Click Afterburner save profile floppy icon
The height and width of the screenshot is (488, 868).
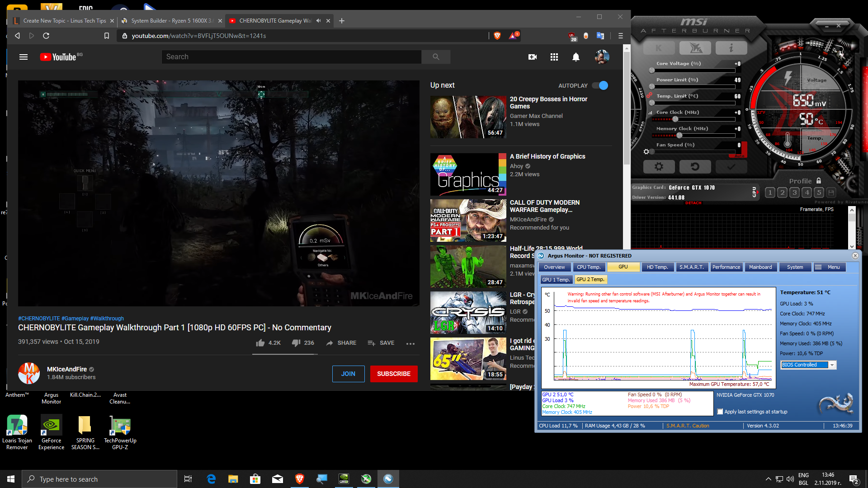pyautogui.click(x=831, y=192)
